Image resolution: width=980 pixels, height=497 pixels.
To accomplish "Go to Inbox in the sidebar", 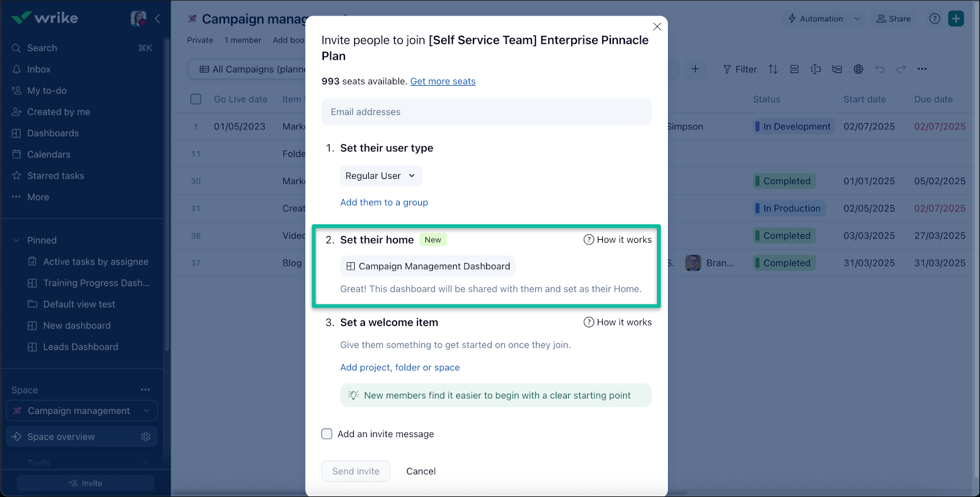I will point(39,69).
